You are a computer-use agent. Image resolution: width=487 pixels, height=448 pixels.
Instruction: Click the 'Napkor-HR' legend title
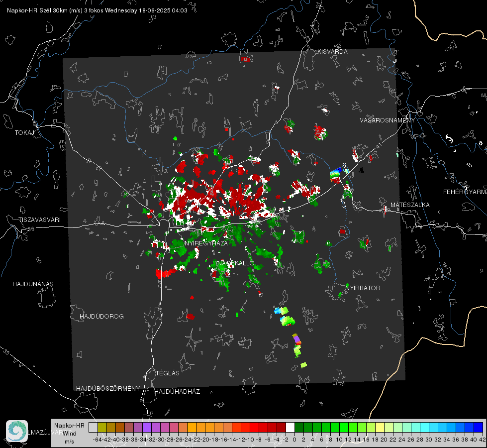[69, 426]
